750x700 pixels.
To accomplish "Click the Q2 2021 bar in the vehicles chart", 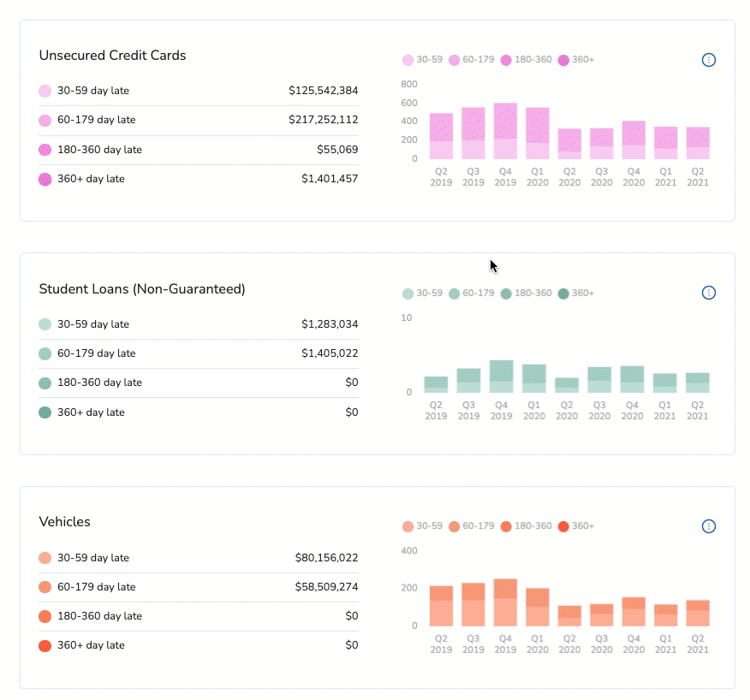I will [698, 613].
